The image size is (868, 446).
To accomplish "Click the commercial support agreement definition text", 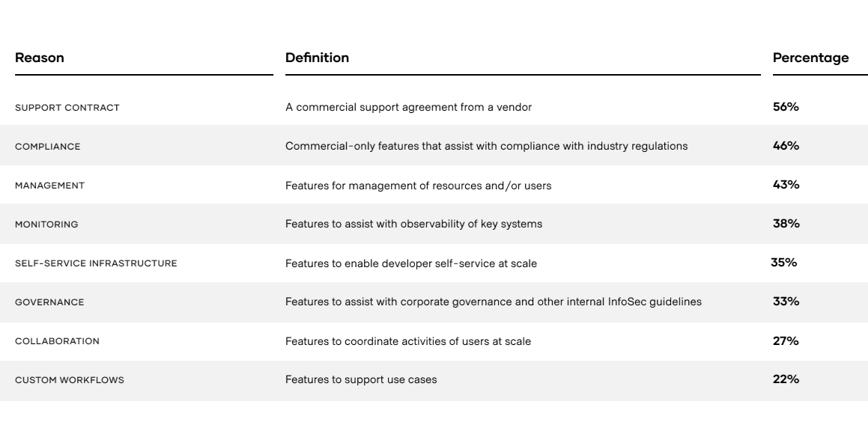I will (408, 107).
